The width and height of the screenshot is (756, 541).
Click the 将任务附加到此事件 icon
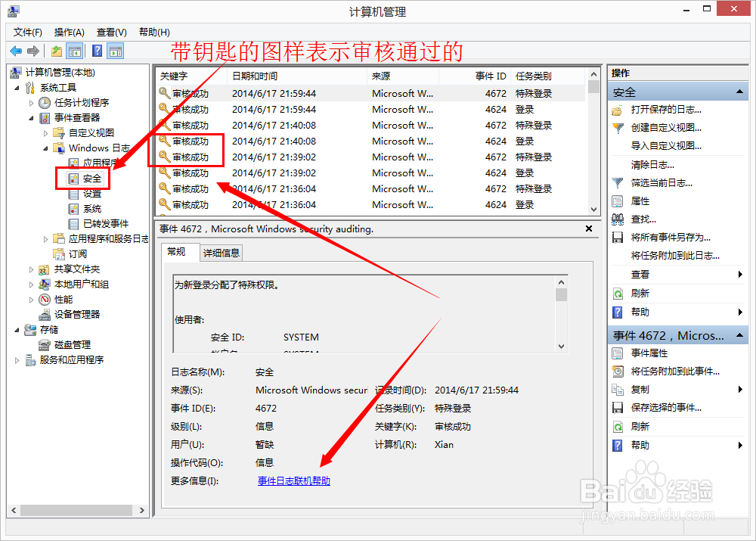click(618, 371)
